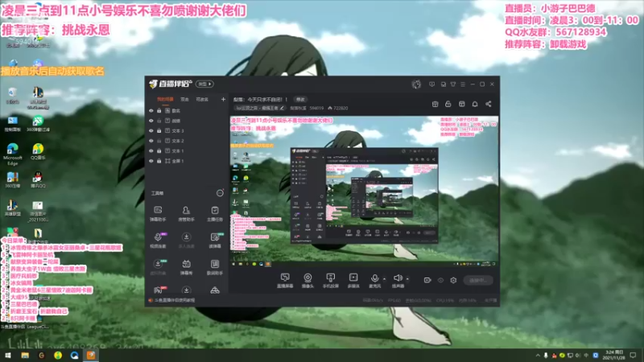644x362 pixels.
Task: Toggle the lock on the 文本 3 layer
Action: 159,131
